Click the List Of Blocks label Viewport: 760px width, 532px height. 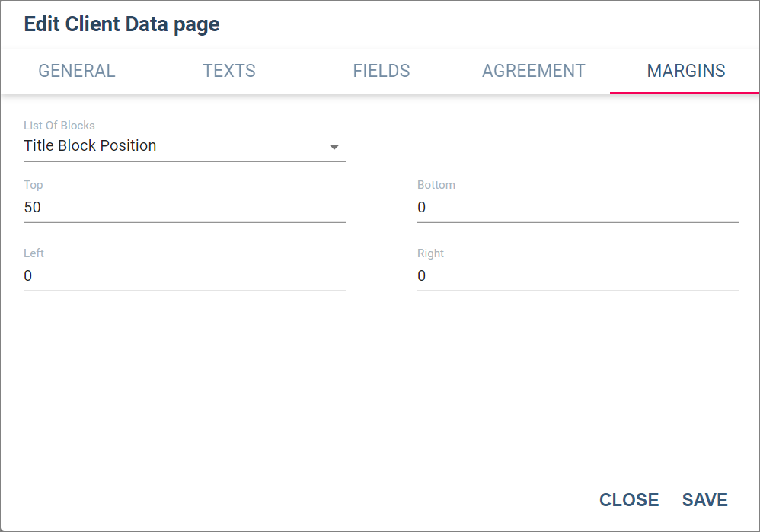point(59,126)
